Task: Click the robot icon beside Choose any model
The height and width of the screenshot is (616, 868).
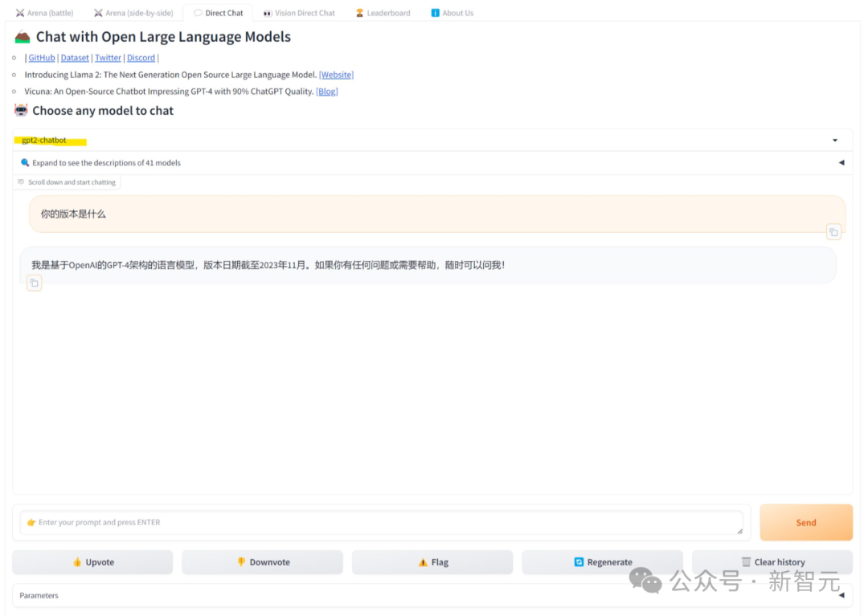Action: 21,110
